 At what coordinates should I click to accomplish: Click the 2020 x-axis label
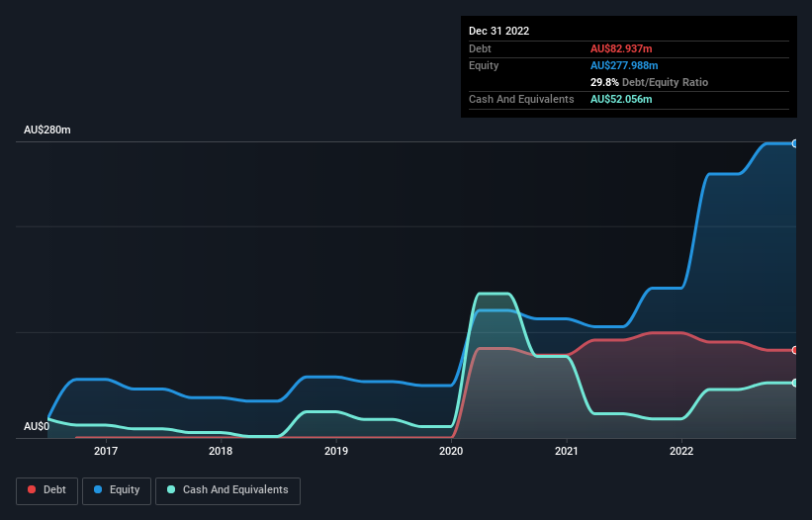click(x=451, y=451)
